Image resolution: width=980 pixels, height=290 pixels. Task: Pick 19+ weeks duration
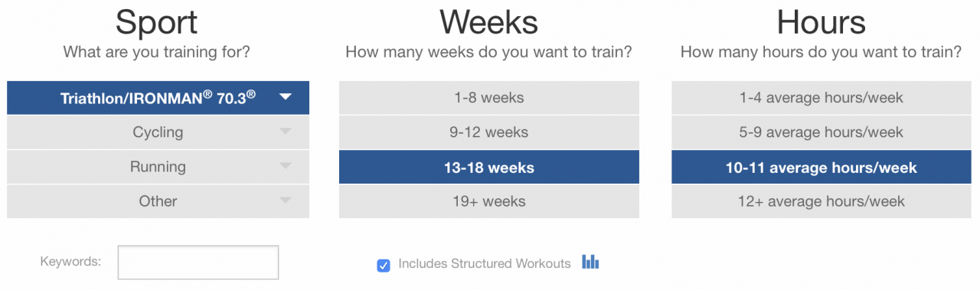[489, 201]
